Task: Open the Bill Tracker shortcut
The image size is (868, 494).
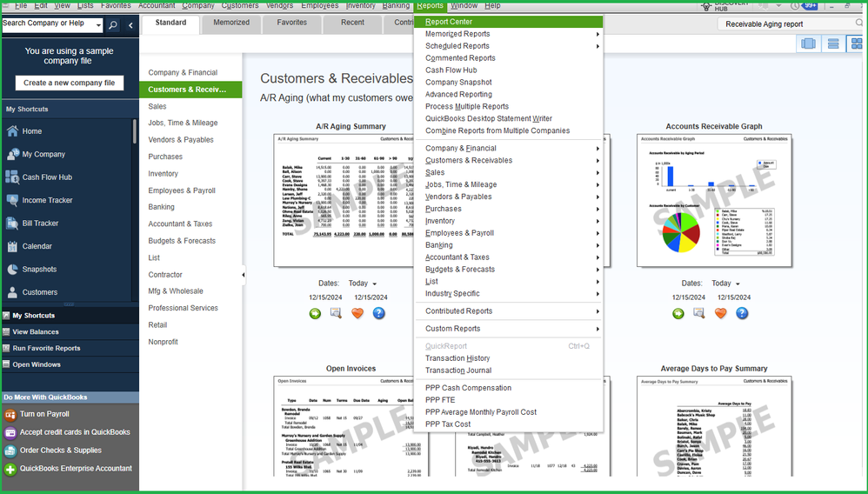Action: pos(40,224)
